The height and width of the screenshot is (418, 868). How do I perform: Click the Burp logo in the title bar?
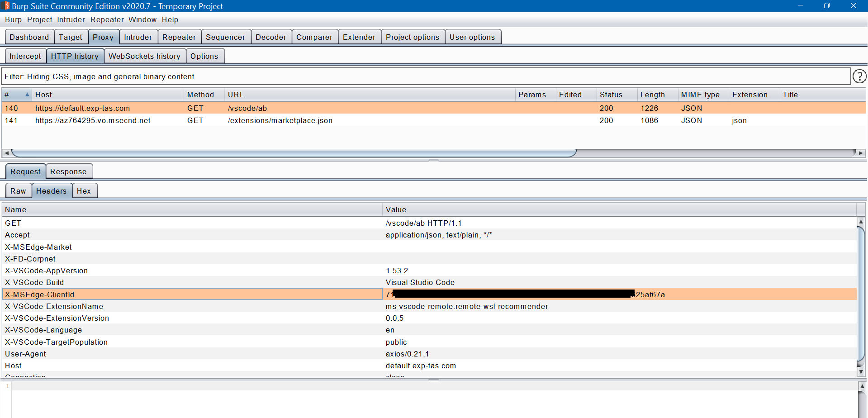(5, 6)
